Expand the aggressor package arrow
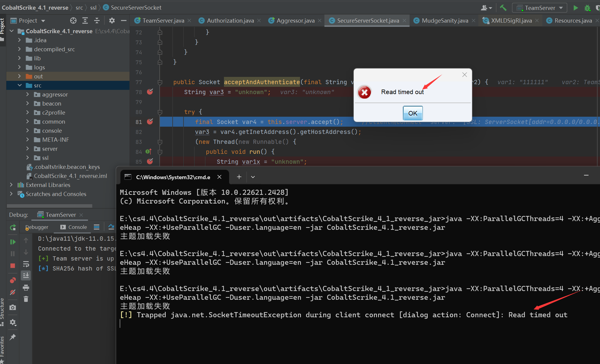 (x=28, y=94)
